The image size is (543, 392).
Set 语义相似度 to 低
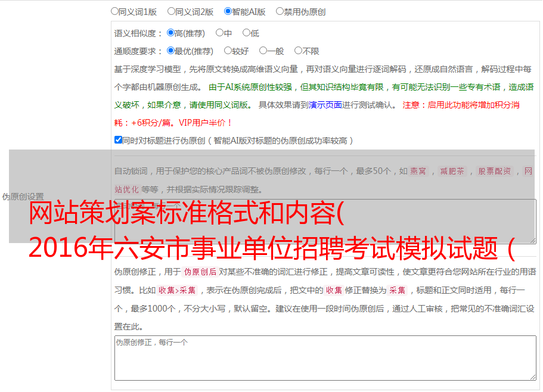[x=246, y=33]
